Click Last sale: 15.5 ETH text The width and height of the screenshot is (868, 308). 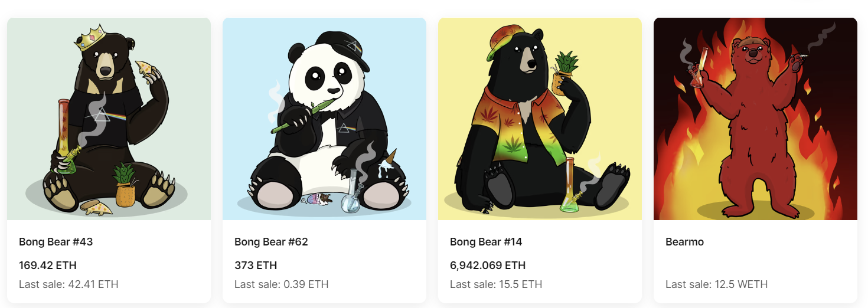coord(496,284)
